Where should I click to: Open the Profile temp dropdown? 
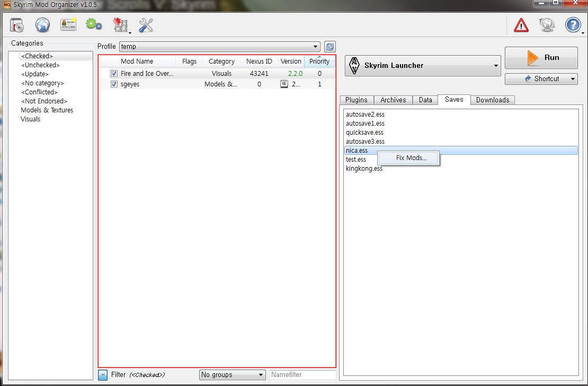coord(219,47)
